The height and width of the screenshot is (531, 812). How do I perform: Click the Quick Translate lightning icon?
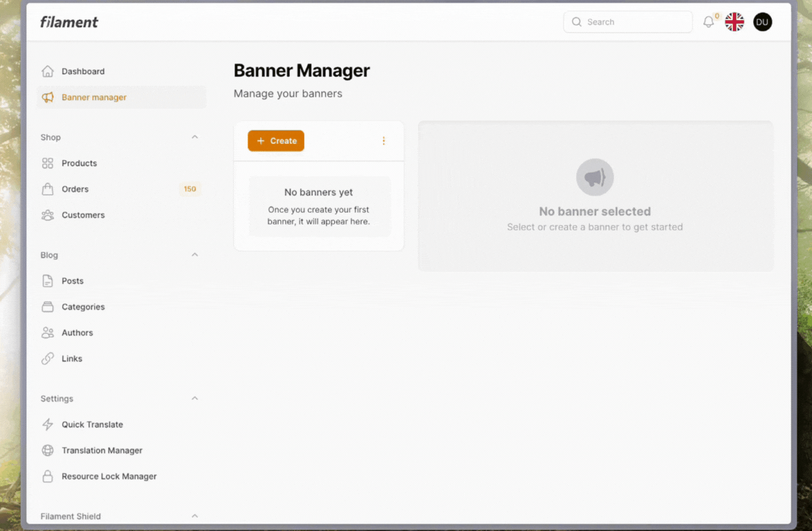click(x=48, y=424)
